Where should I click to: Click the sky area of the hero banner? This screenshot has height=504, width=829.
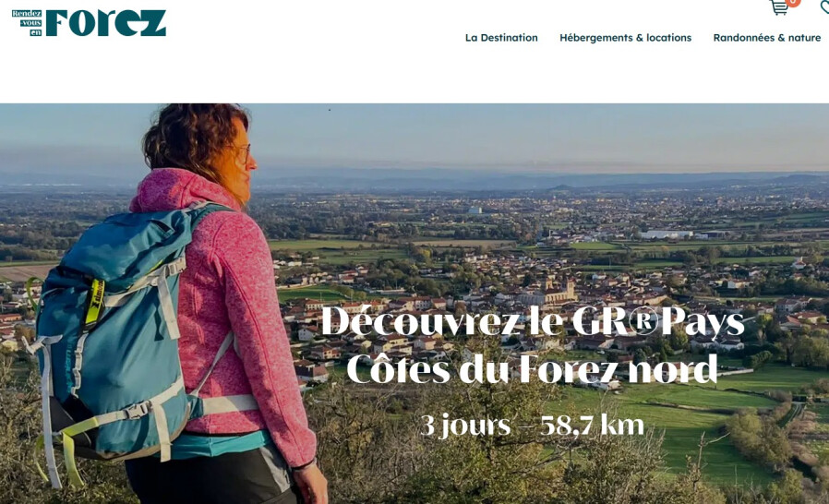(x=529, y=135)
